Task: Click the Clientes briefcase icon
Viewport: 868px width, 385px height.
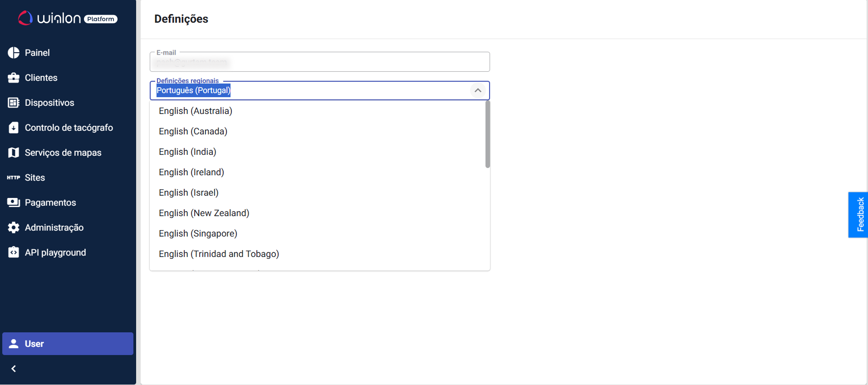Action: click(14, 78)
